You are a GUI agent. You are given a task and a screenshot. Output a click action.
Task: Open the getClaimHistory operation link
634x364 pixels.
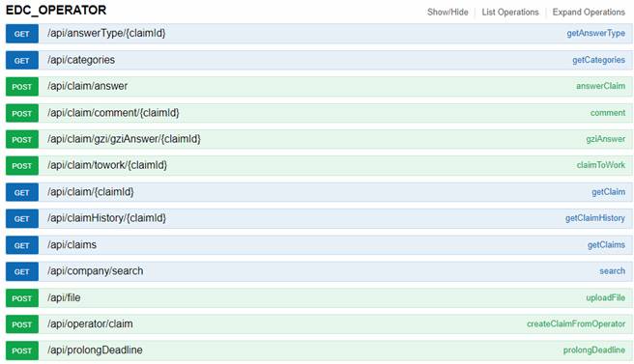point(594,218)
